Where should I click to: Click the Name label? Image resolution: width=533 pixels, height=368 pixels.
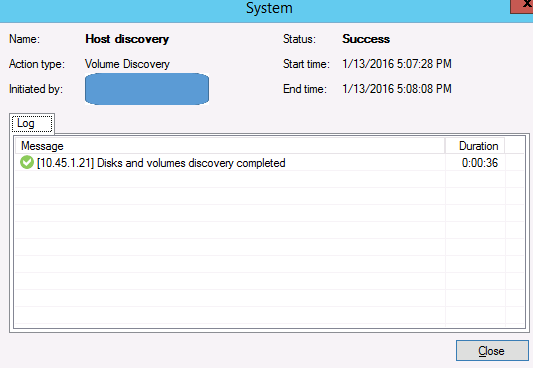coord(24,39)
